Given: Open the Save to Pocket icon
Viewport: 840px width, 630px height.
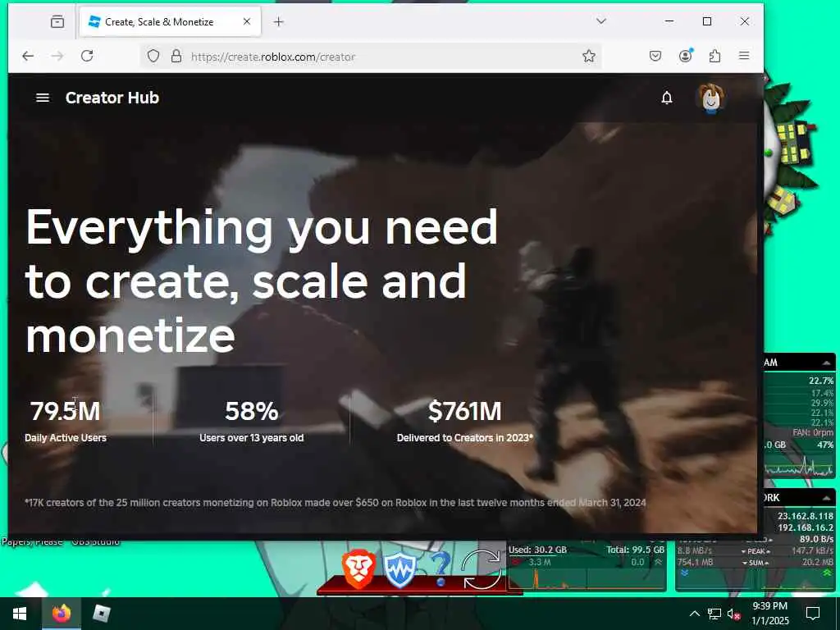Looking at the screenshot, I should (655, 56).
